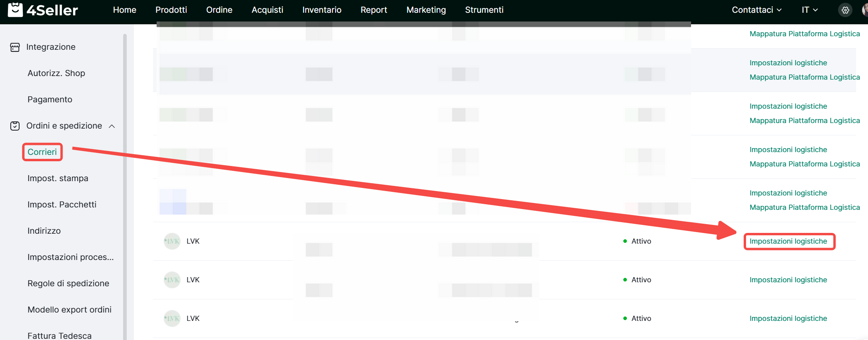
Task: Open the settings gear icon
Action: (x=845, y=10)
